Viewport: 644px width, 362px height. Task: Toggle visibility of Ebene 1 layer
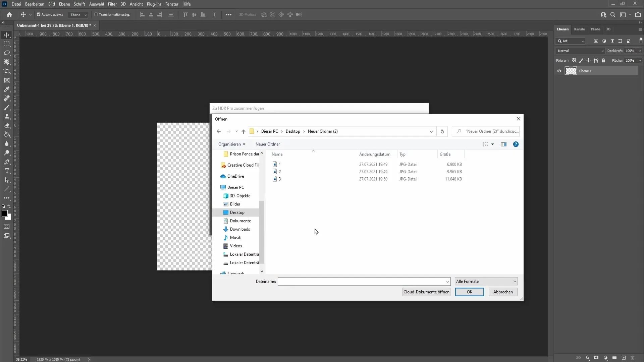point(559,71)
